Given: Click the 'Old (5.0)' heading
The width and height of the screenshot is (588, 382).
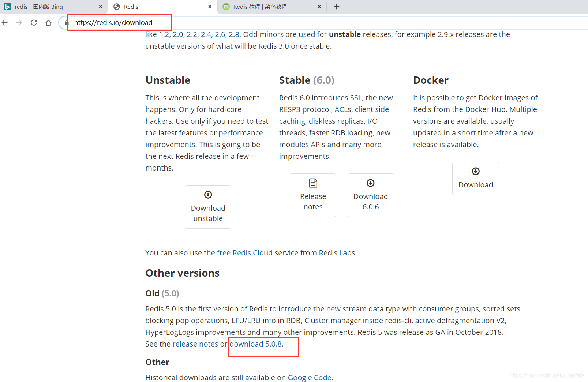Looking at the screenshot, I should click(x=162, y=293).
